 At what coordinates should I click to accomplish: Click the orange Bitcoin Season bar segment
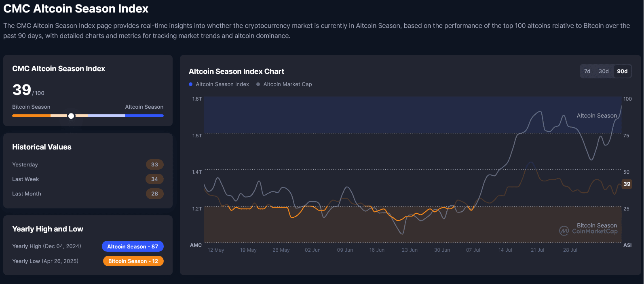tap(31, 116)
